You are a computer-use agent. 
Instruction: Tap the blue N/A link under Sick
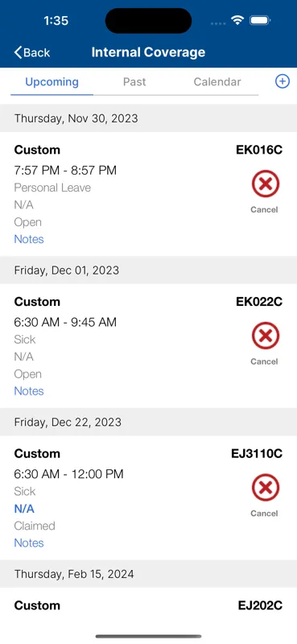[24, 509]
